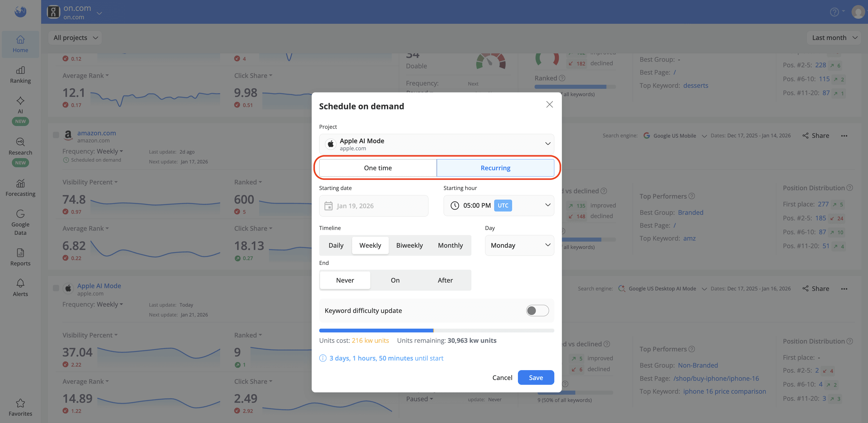868x423 pixels.
Task: Click the starting date field showing Jan 19, 2026
Action: tap(373, 205)
